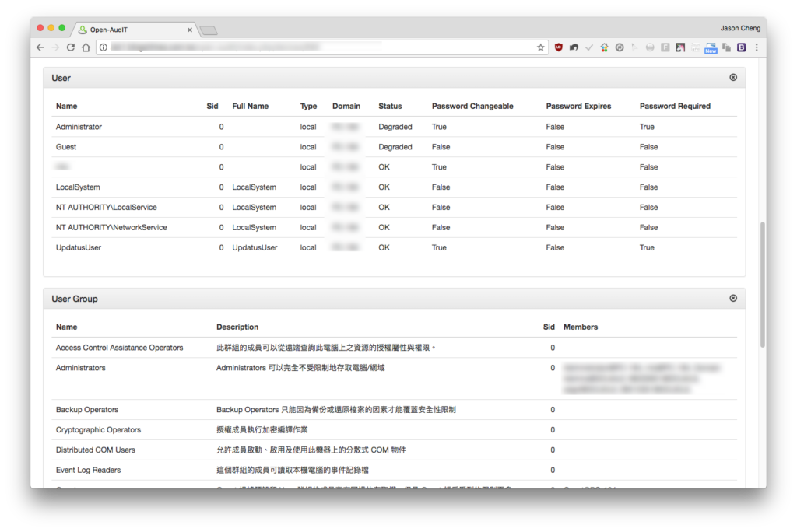Go to the browser home page icon
The width and height of the screenshot is (797, 532).
(86, 47)
